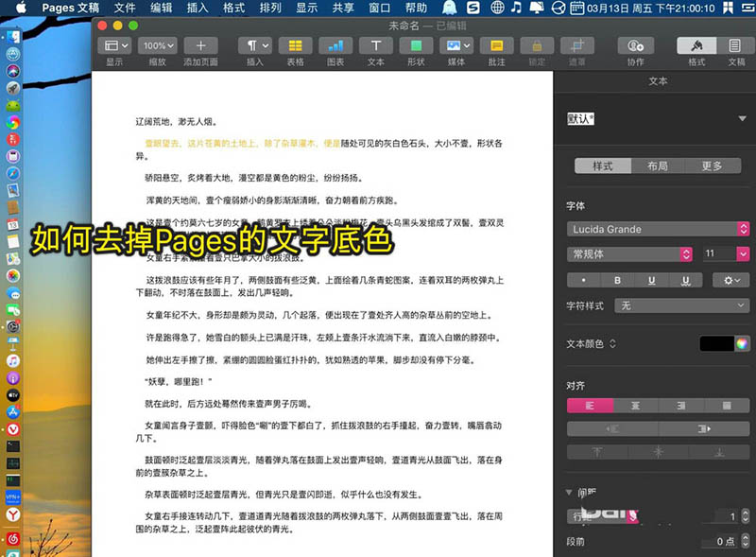
Task: Open the 100% zoom dropdown
Action: click(x=157, y=45)
